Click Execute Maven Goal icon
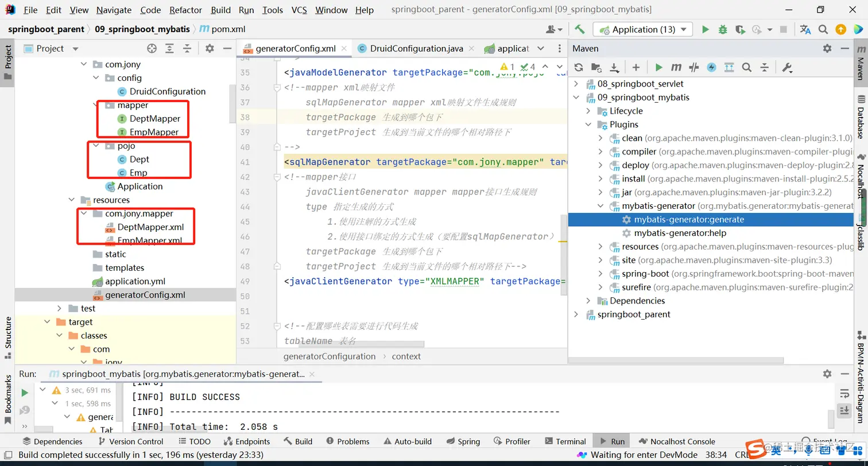The height and width of the screenshot is (466, 868). pyautogui.click(x=676, y=68)
